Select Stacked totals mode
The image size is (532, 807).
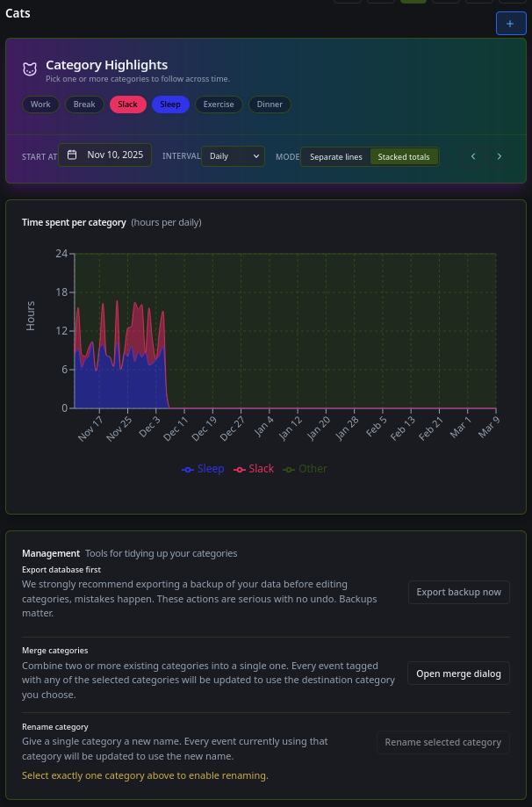404,157
